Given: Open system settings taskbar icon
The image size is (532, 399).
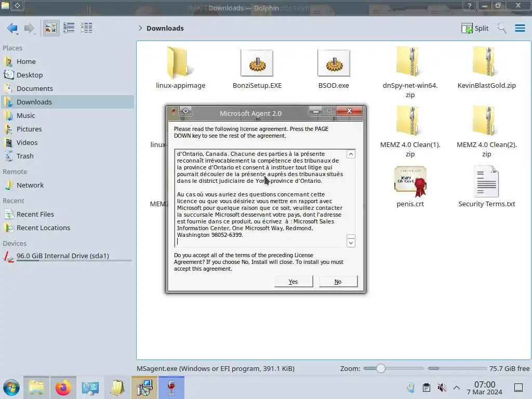Looking at the screenshot, I should coord(90,388).
